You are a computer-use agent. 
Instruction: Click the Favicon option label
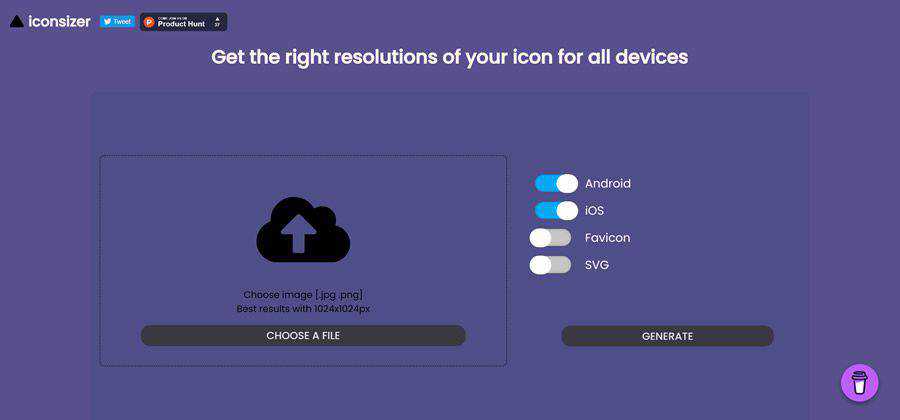point(607,238)
